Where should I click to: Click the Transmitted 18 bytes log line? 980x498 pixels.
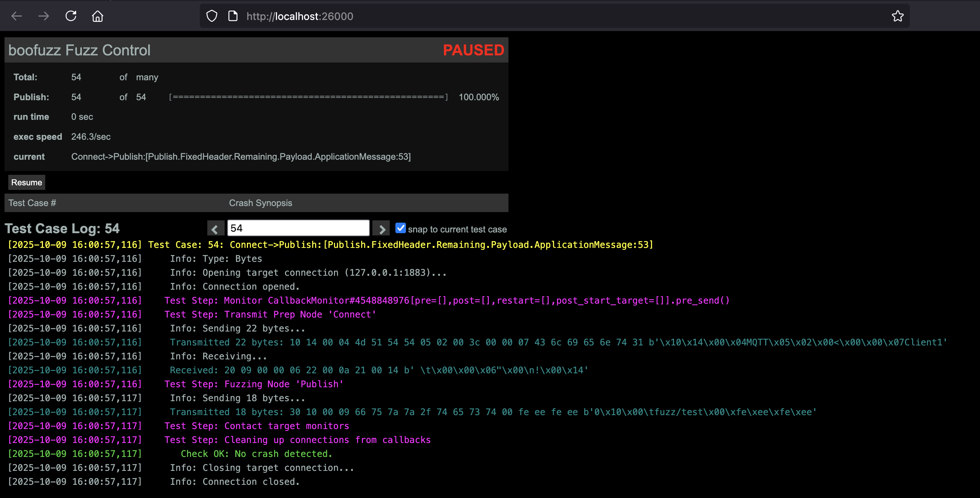(x=493, y=412)
